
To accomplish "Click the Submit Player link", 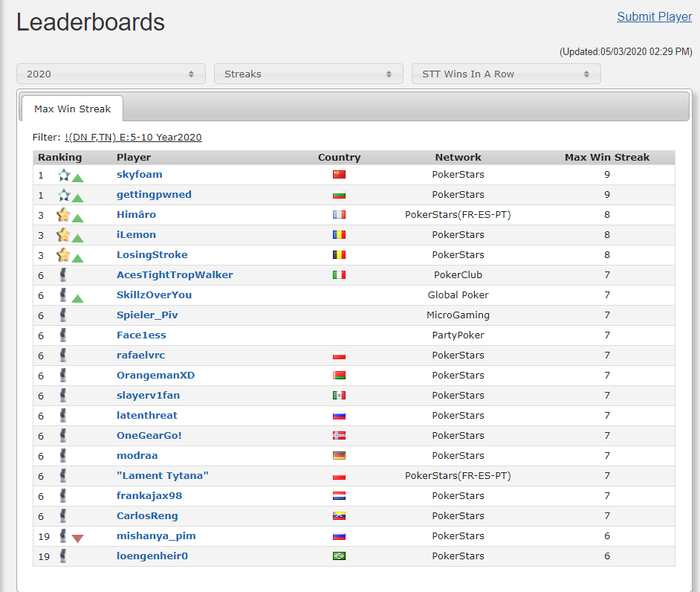I will click(654, 17).
